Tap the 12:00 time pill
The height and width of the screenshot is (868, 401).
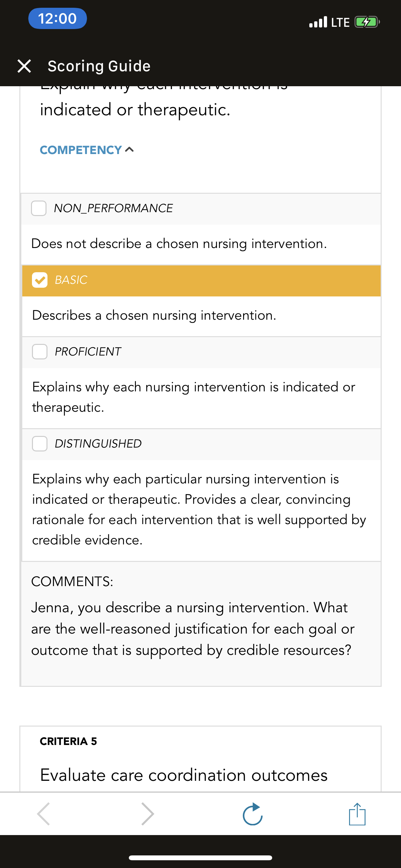coord(57,18)
